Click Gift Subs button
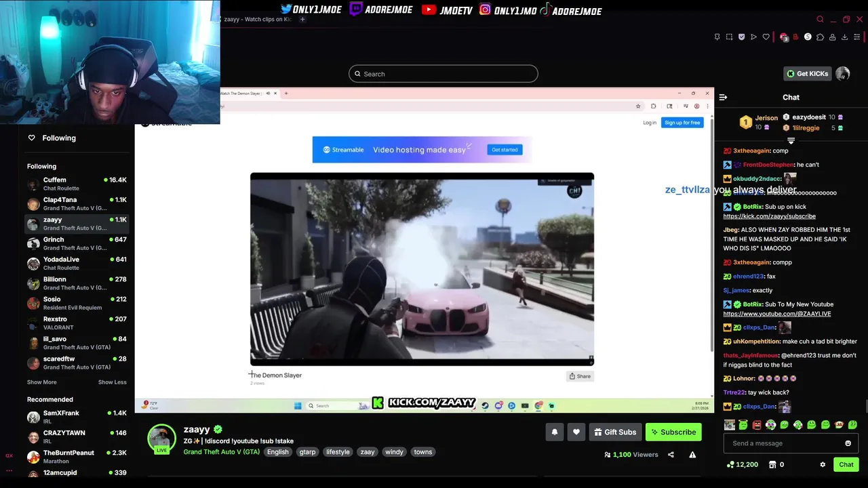 point(615,432)
